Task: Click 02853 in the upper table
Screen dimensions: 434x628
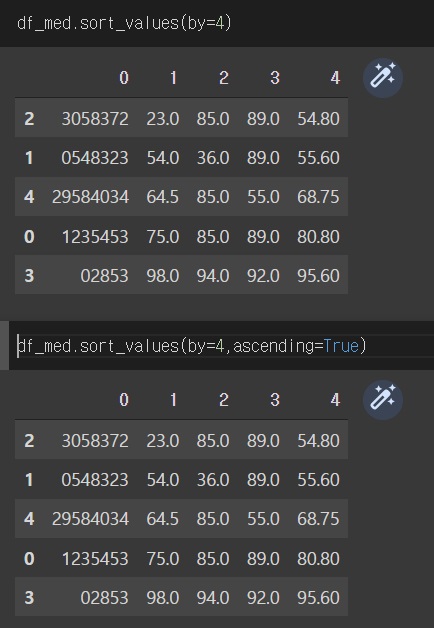Action: click(x=104, y=276)
